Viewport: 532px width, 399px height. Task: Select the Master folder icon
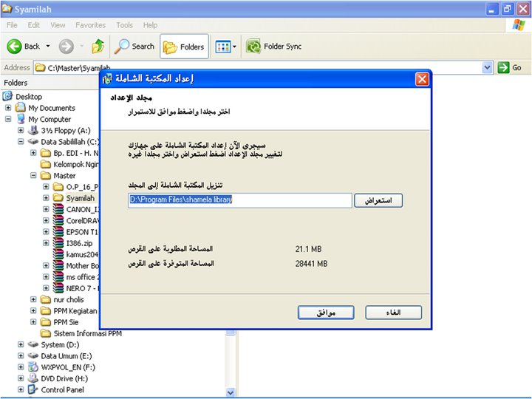coord(46,175)
